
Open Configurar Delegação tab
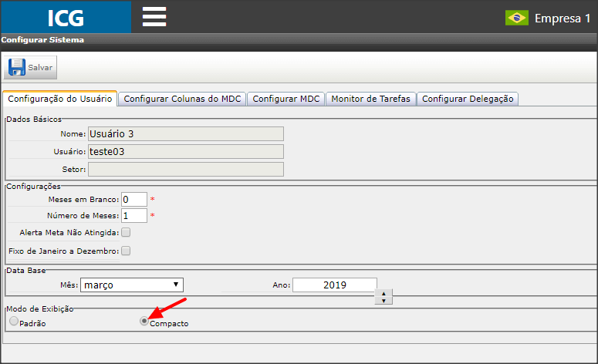pos(468,99)
